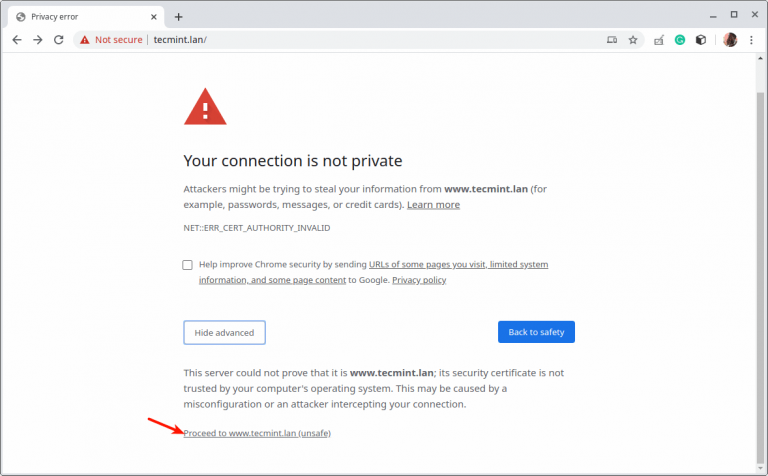Screen dimensions: 768x476
Task: Open the user profile avatar
Action: [x=730, y=40]
